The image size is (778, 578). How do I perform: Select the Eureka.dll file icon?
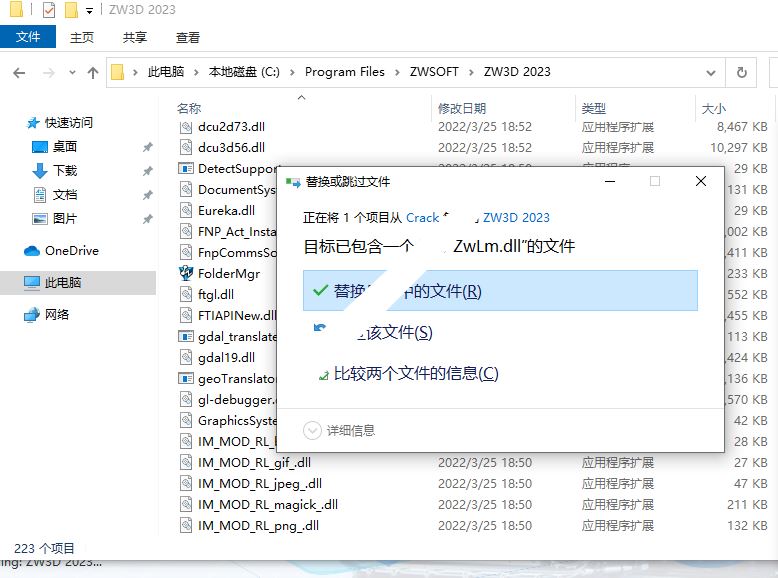[186, 211]
